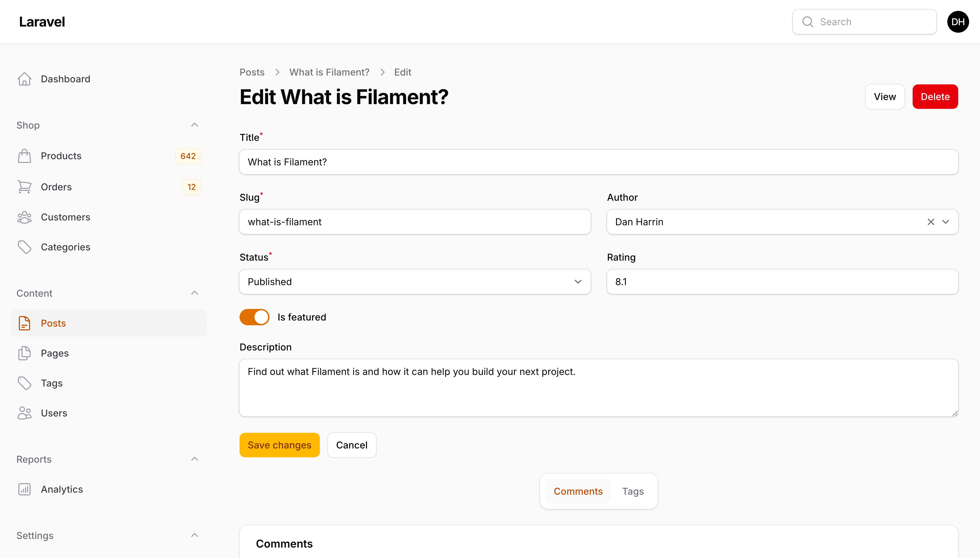Focus the Rating input field

pos(782,282)
